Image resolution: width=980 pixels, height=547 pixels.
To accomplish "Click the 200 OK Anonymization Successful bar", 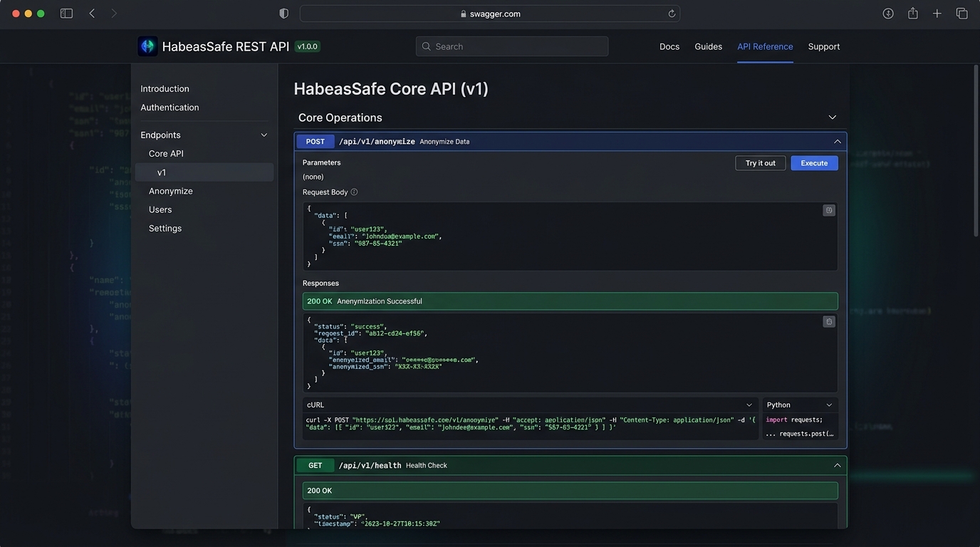I will point(570,301).
